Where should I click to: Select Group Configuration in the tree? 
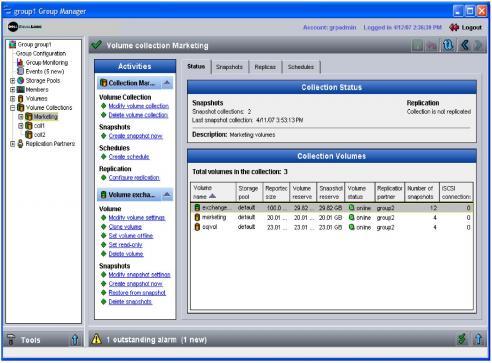coord(41,53)
